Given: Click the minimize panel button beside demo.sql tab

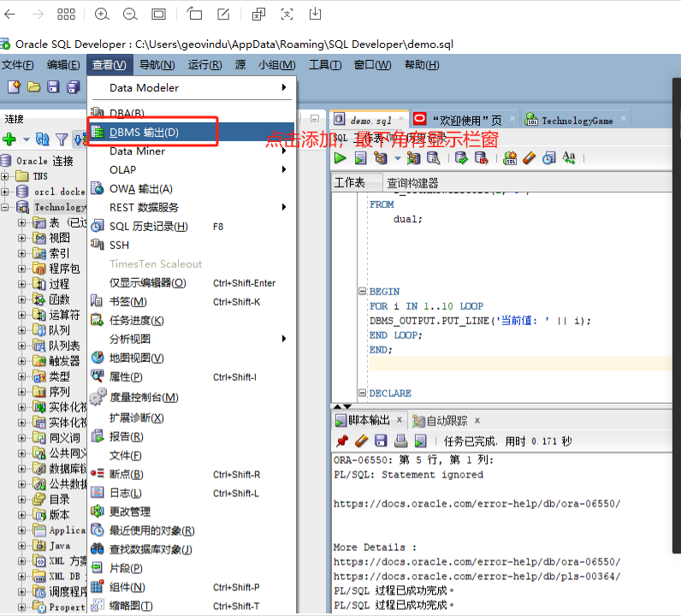Looking at the screenshot, I should click(x=315, y=118).
